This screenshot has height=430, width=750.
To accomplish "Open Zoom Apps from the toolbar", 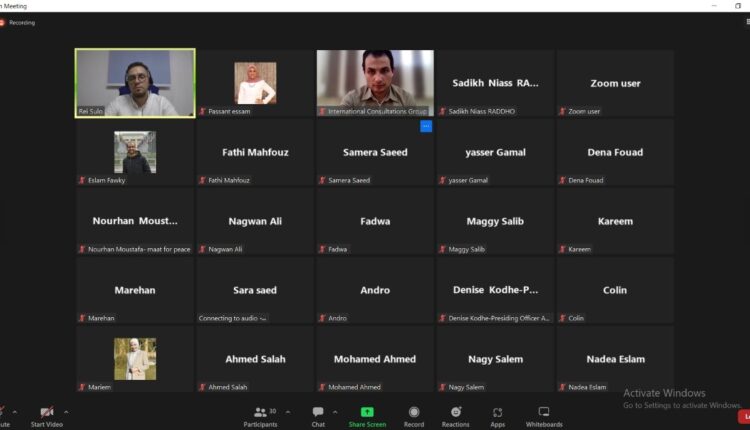I will coord(497,415).
